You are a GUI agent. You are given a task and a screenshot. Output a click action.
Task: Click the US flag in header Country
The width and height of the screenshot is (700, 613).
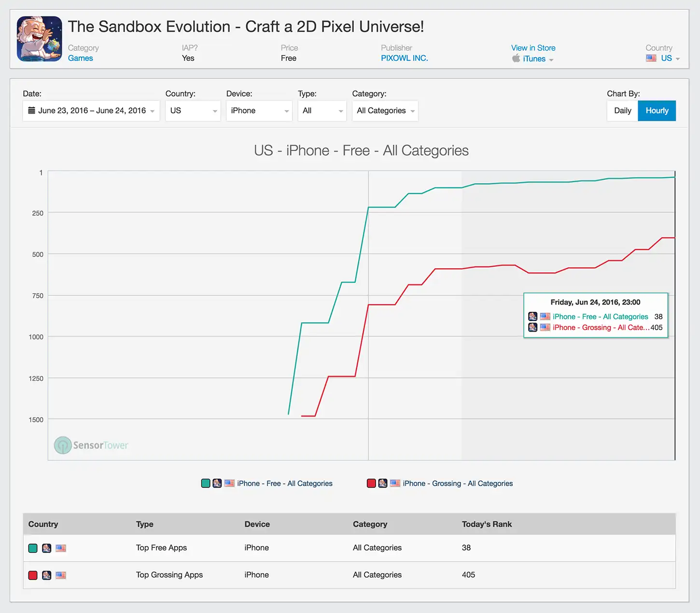tap(651, 58)
